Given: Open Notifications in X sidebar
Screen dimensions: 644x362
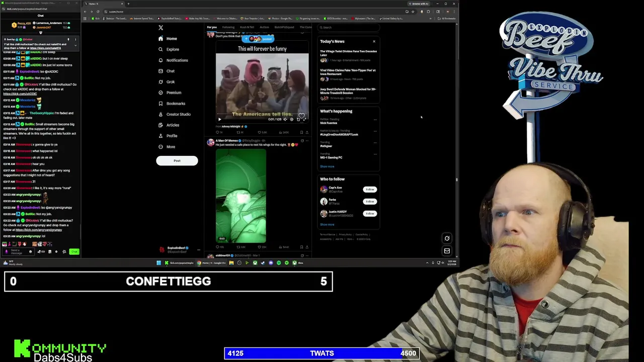Looking at the screenshot, I should pos(173,60).
